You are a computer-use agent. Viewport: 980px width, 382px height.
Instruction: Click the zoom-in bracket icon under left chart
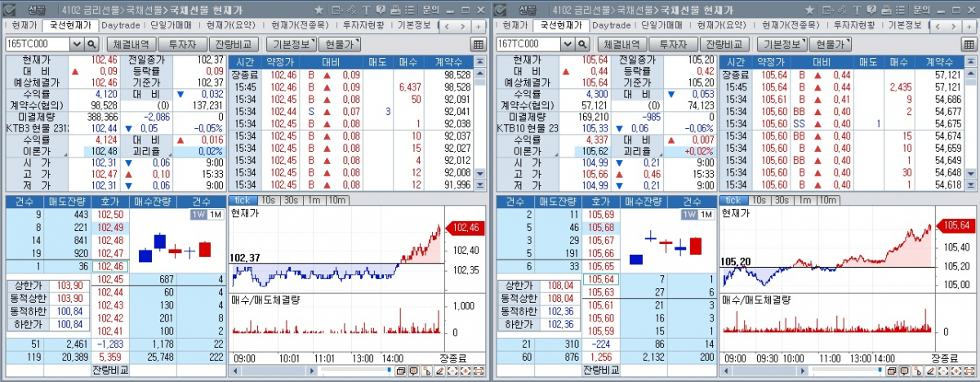click(465, 371)
